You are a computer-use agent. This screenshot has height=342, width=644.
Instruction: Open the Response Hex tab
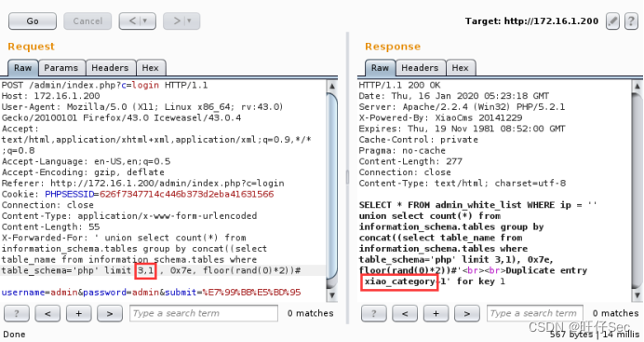click(x=460, y=68)
